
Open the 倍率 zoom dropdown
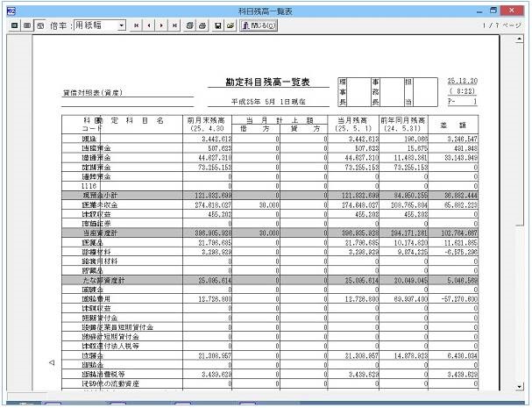coord(122,25)
